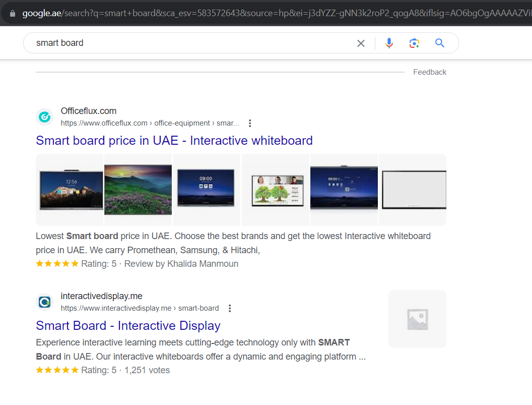Click the Feedback link

430,72
